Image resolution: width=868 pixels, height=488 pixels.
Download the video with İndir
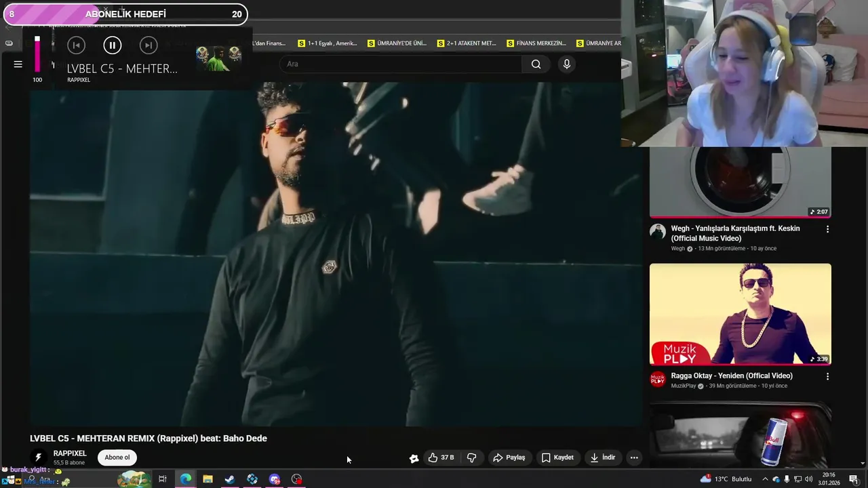[x=602, y=457]
